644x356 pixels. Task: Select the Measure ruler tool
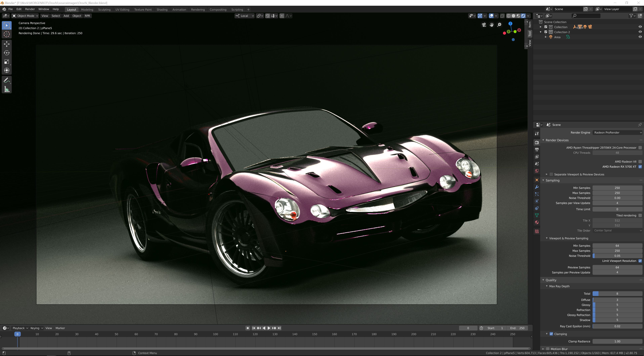click(x=7, y=89)
